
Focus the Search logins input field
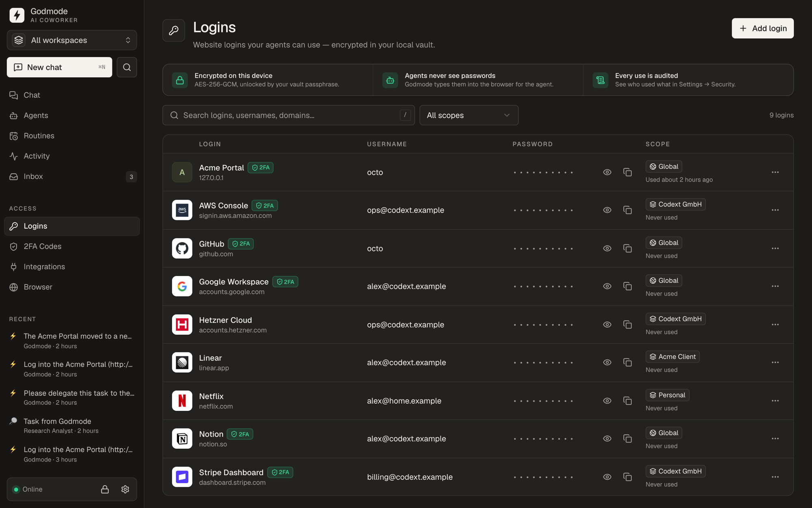point(289,115)
